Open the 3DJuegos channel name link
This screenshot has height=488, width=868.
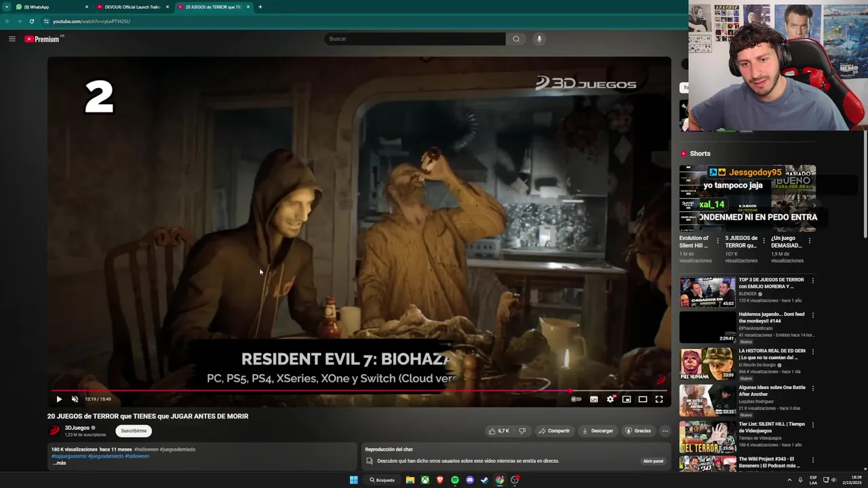coord(77,428)
